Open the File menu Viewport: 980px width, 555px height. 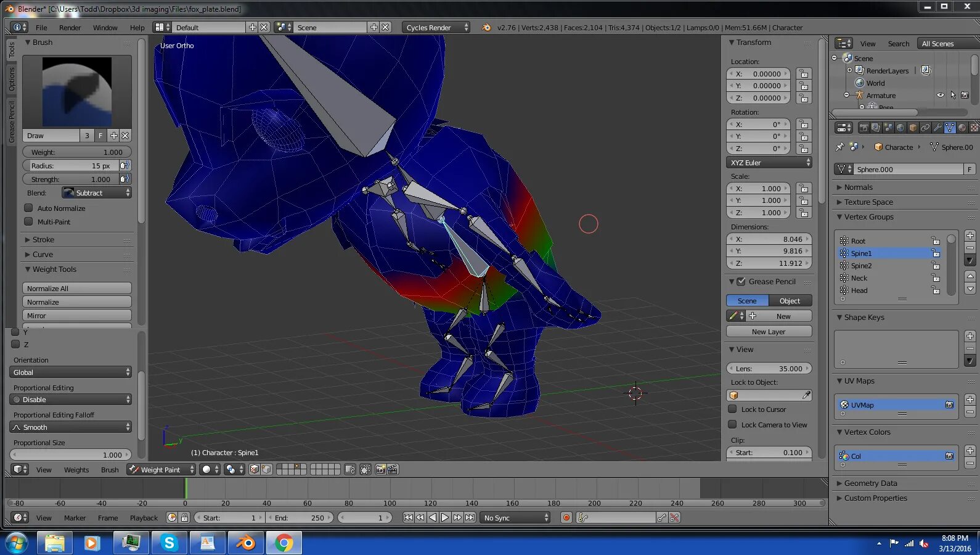click(41, 27)
